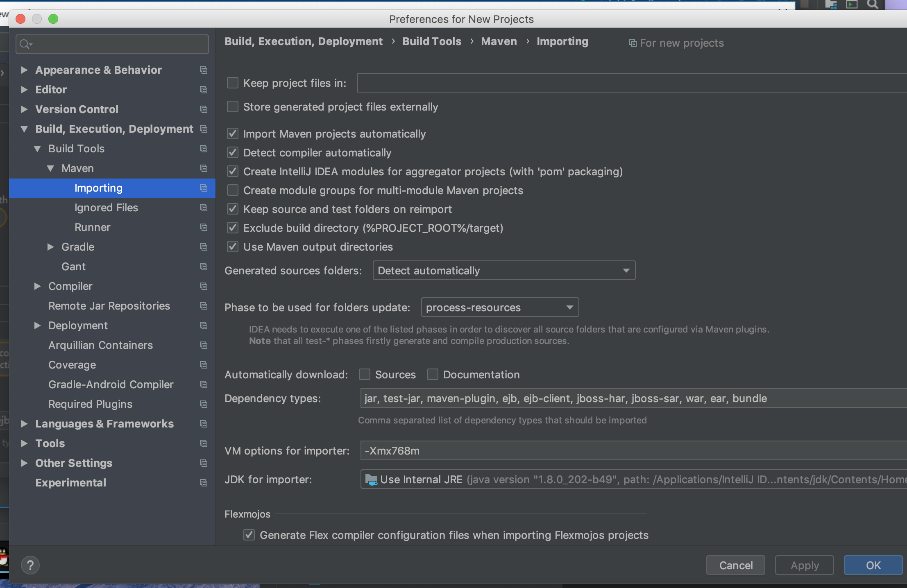The height and width of the screenshot is (588, 907).
Task: Click the project icon beside Coverage
Action: coord(203,365)
